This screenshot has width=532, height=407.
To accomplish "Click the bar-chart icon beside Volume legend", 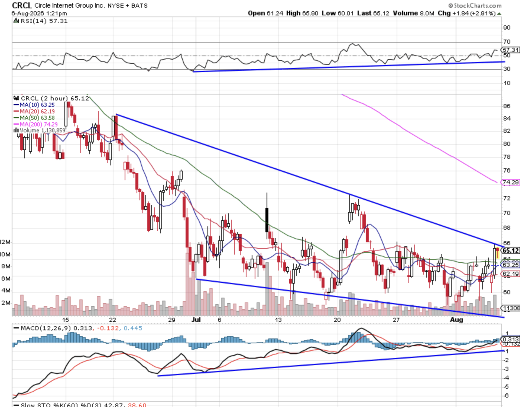I will click(16, 130).
